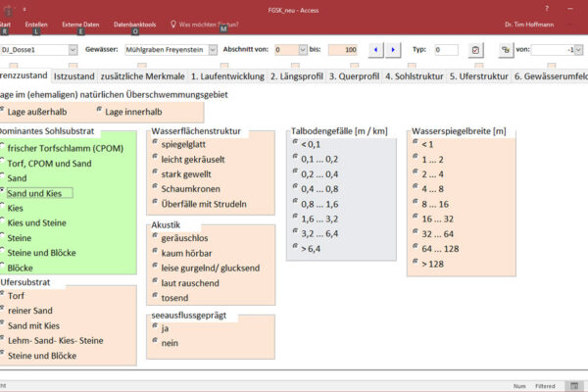Image resolution: width=588 pixels, height=392 pixels.
Task: Pick Talbodengefälle '1,6 ... 3,2'
Action: (316, 219)
